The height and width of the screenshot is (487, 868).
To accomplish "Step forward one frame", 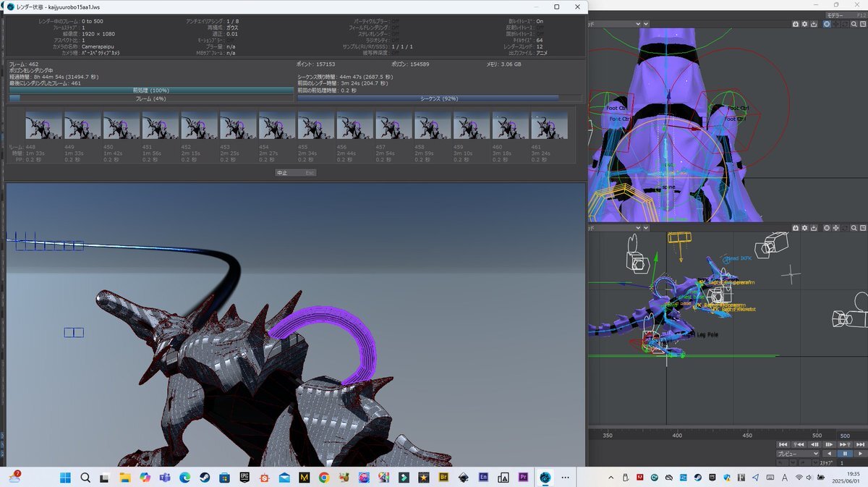I will [x=829, y=444].
